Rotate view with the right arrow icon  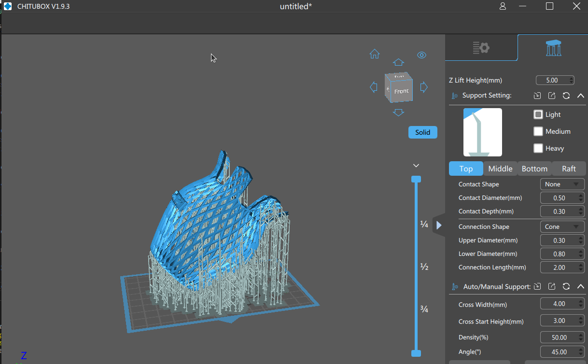424,87
